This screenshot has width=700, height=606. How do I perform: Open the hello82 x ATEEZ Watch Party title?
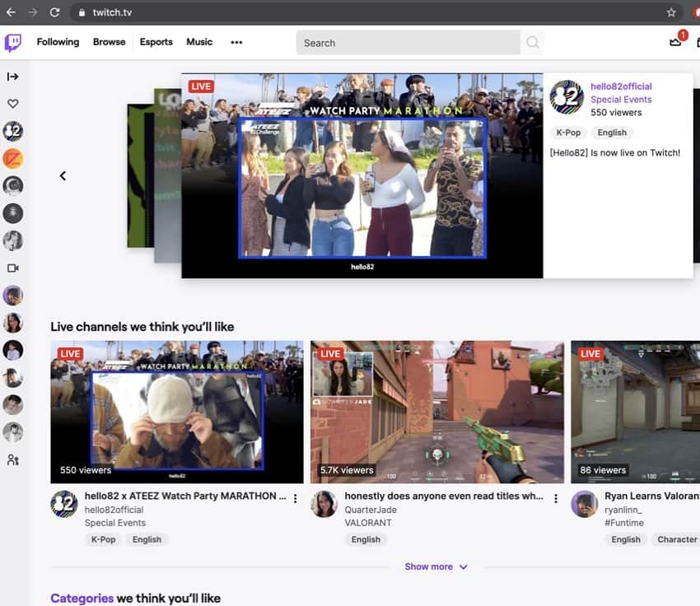click(x=186, y=496)
